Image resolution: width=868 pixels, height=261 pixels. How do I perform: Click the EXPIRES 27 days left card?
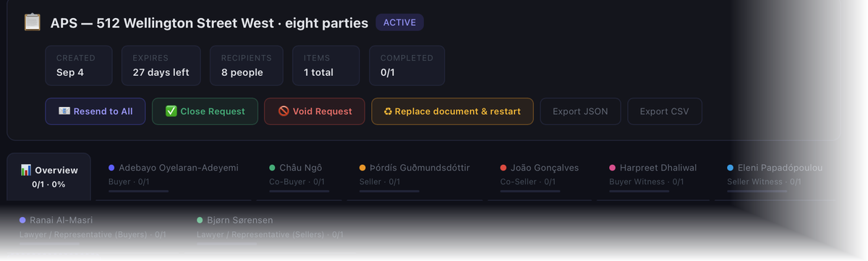(161, 66)
